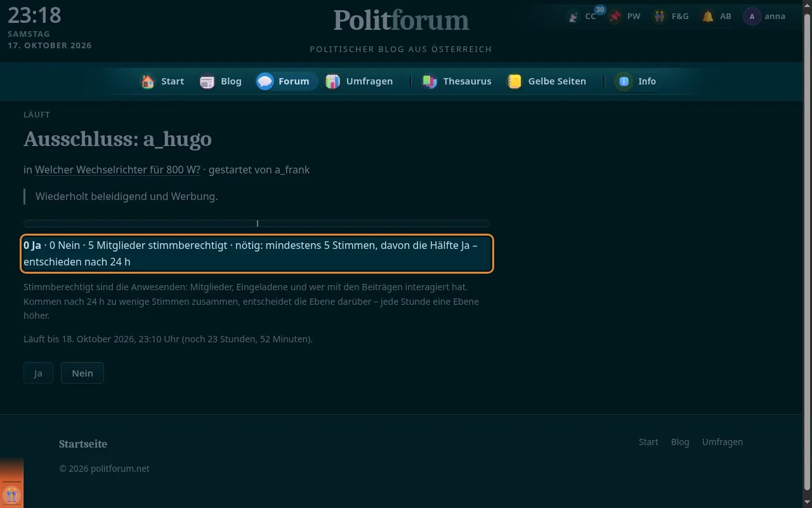
Task: Click the deadline line Läuft bis 18. Oktober 2026
Action: 168,339
